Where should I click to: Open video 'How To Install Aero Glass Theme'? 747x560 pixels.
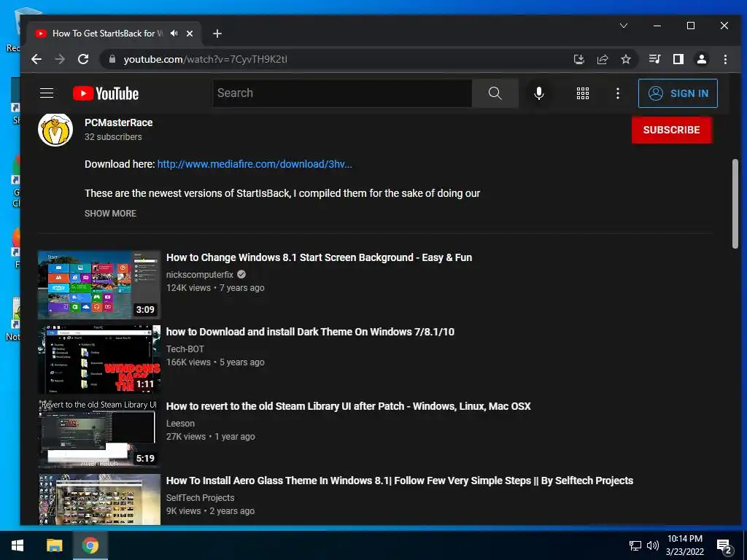[400, 481]
